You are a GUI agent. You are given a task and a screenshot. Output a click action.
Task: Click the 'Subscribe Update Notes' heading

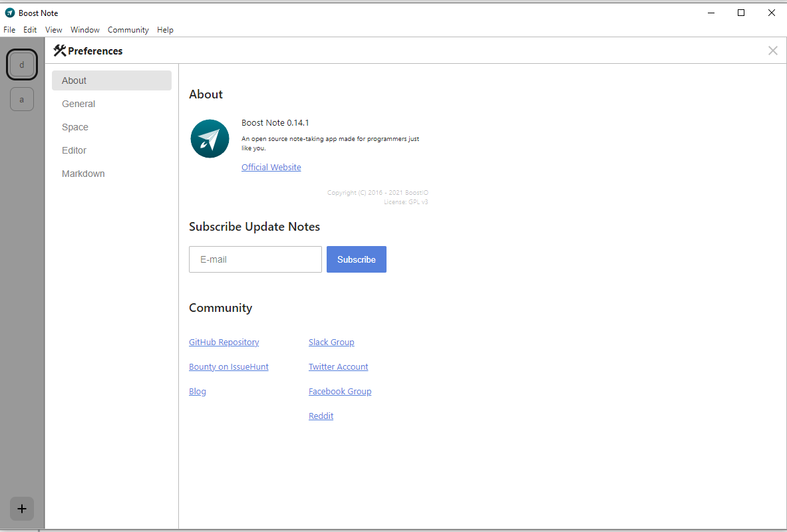[255, 227]
